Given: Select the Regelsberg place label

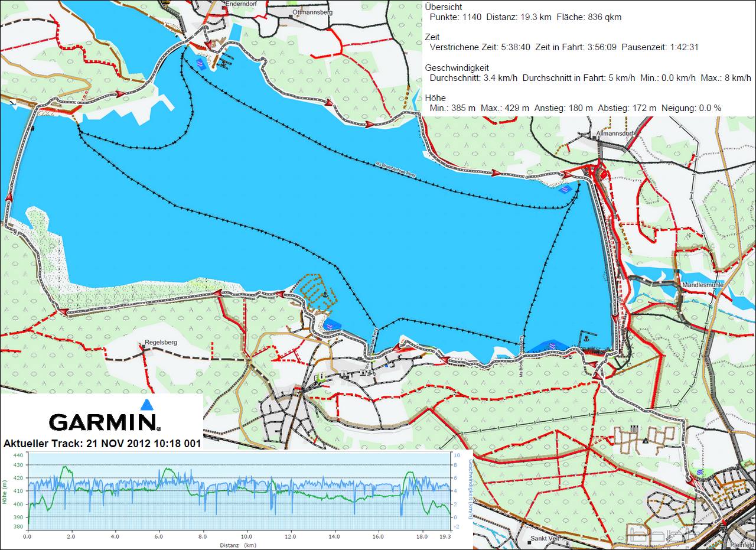Looking at the screenshot, I should click(x=161, y=342).
